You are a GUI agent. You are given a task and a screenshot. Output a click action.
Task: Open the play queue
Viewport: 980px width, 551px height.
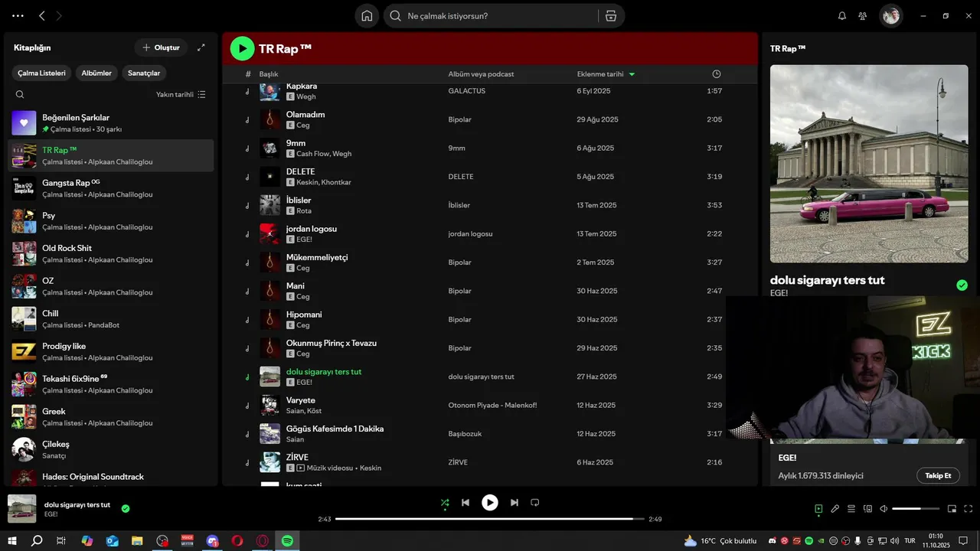click(x=851, y=509)
